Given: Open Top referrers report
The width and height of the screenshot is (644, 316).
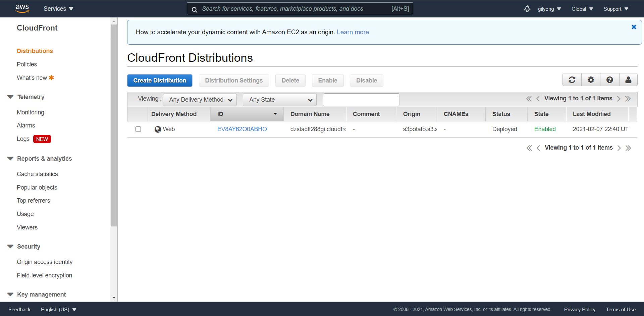Looking at the screenshot, I should [33, 201].
